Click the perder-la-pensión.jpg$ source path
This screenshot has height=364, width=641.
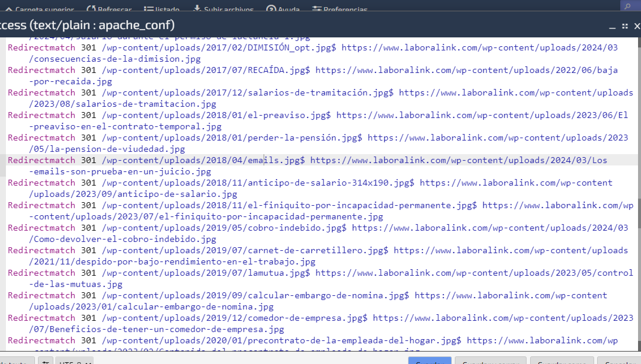click(x=232, y=138)
